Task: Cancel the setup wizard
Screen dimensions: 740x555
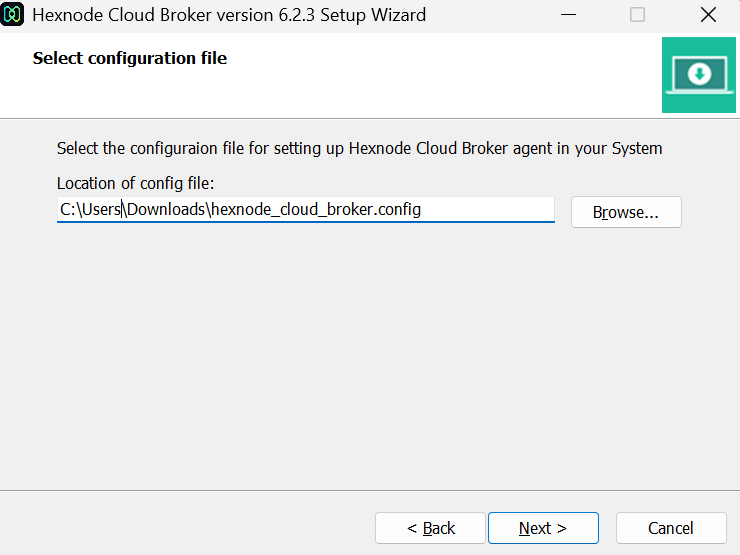Action: point(671,528)
